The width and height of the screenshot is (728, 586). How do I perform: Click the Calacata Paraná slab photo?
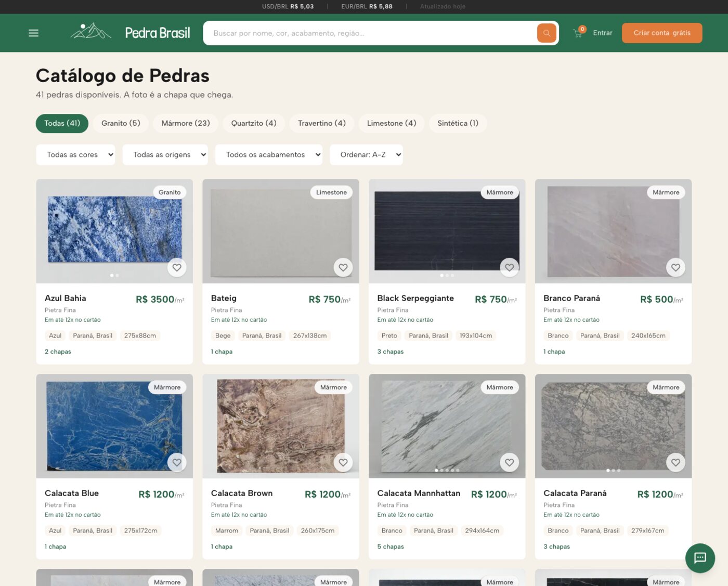tap(614, 426)
